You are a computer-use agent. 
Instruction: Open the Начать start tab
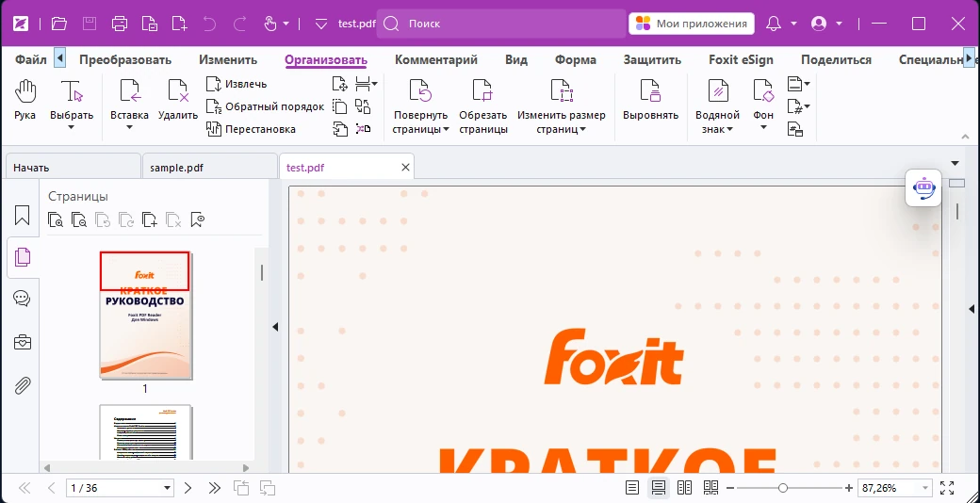(73, 168)
